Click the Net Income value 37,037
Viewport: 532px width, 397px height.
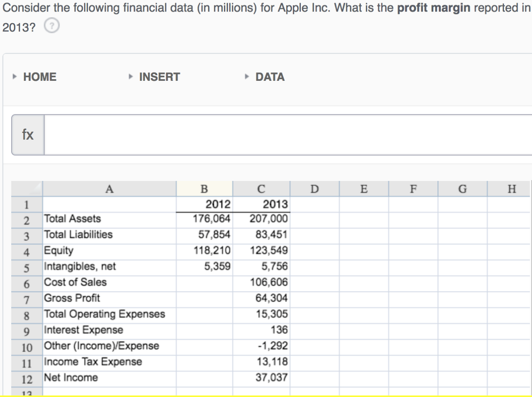(261, 379)
